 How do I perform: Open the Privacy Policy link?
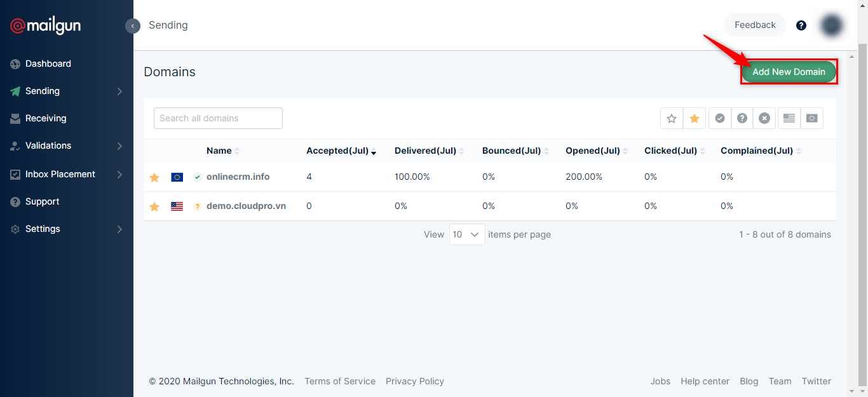tap(414, 381)
